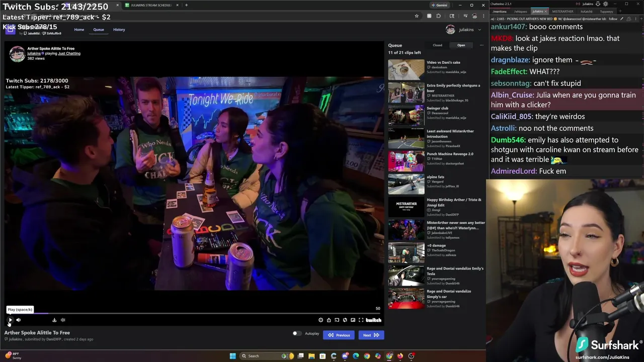Open the Chrome extensions puzzle icon
Viewport: 644px width, 362px height.
(x=439, y=16)
